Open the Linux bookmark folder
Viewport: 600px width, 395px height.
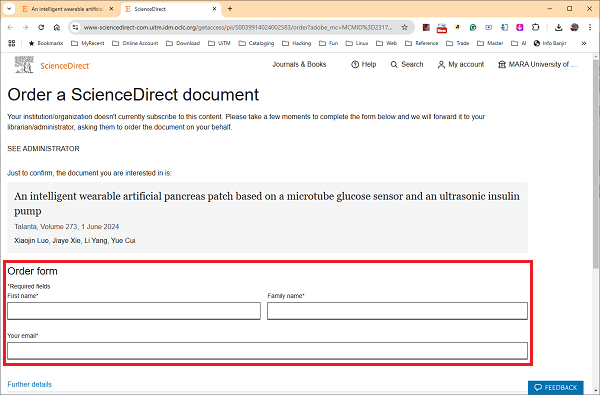357,43
